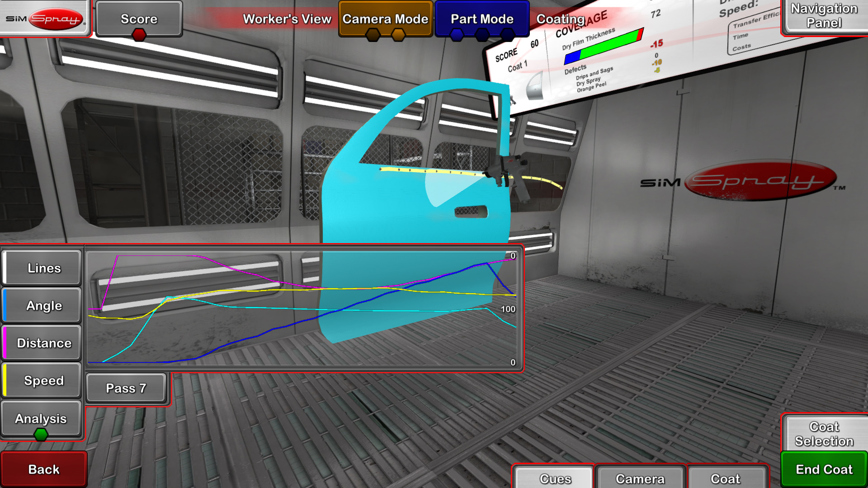Click middle blue hexagon under Part Mode
The image size is (868, 488).
[x=482, y=35]
